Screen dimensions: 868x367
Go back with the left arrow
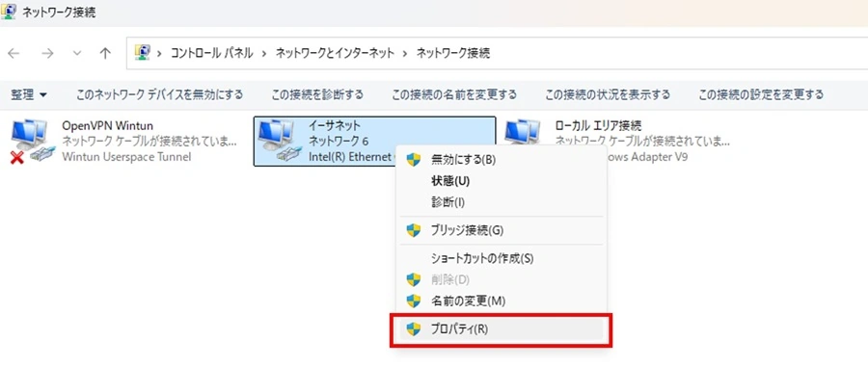click(14, 53)
